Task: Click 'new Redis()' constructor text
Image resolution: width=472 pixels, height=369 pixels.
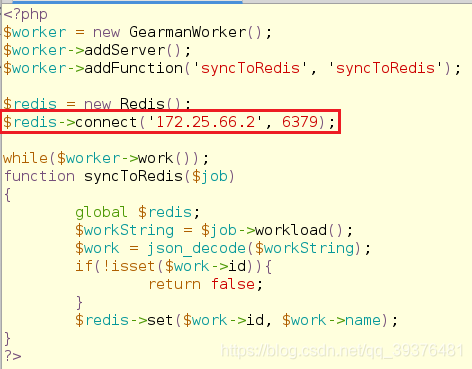Action: [x=133, y=104]
